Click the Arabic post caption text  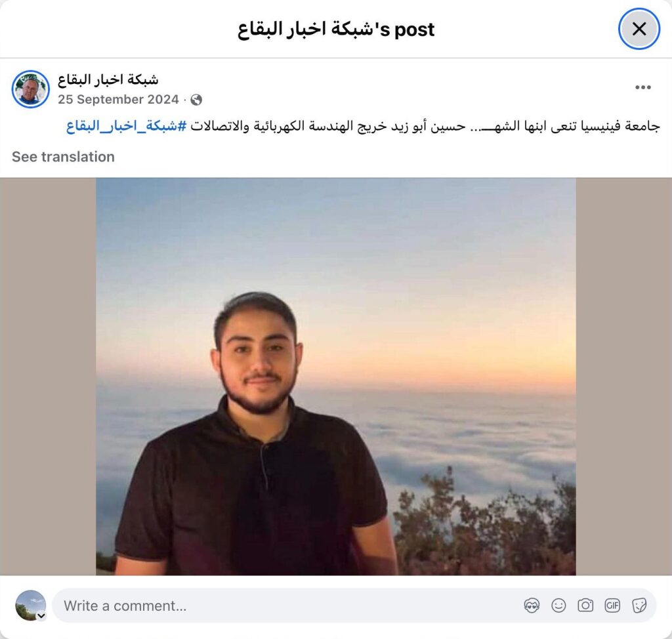click(425, 126)
